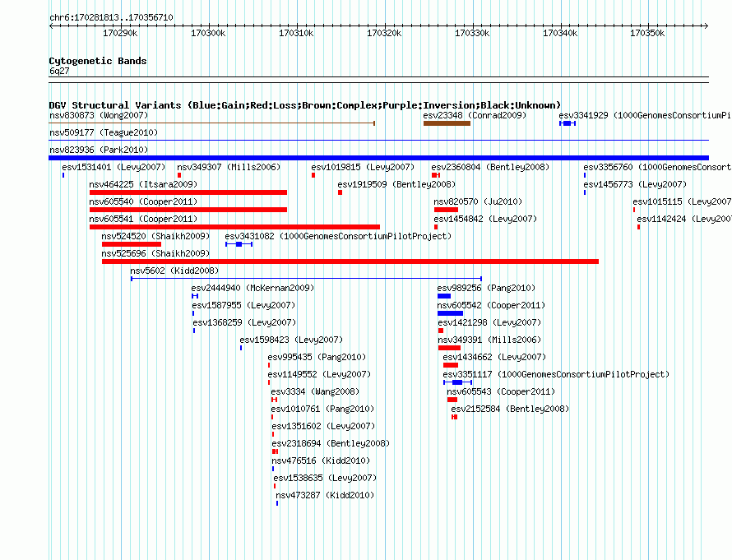Open esv3356760 1000Genomes label

[x=657, y=167]
